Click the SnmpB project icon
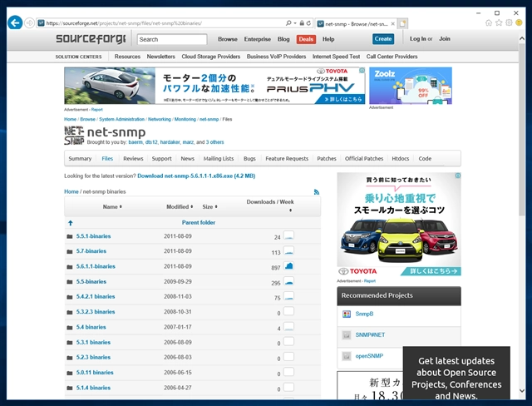This screenshot has height=406, width=532. (347, 314)
